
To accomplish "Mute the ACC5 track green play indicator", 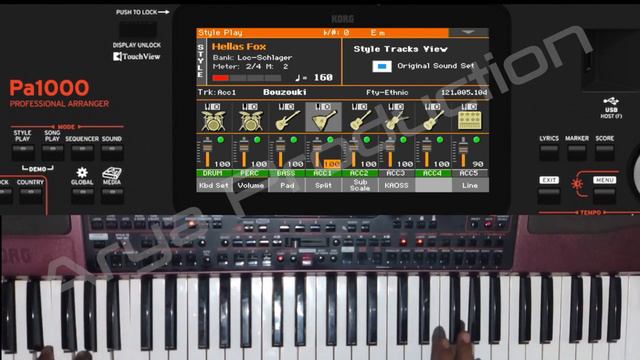I will click(x=476, y=140).
